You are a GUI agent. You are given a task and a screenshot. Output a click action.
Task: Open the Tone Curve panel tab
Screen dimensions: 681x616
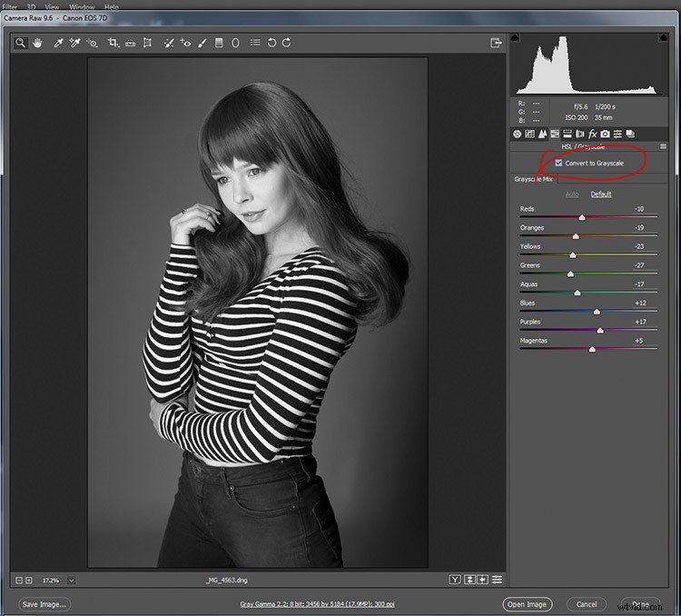pyautogui.click(x=529, y=134)
